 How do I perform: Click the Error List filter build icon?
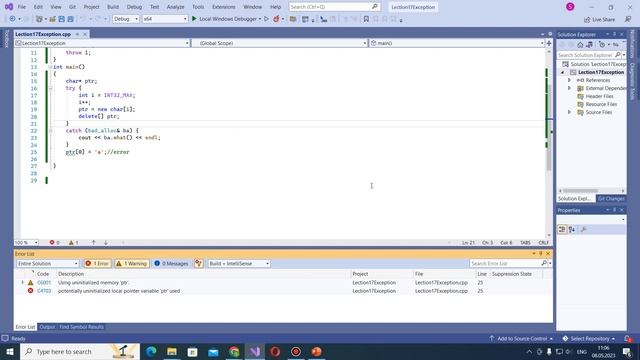point(198,263)
